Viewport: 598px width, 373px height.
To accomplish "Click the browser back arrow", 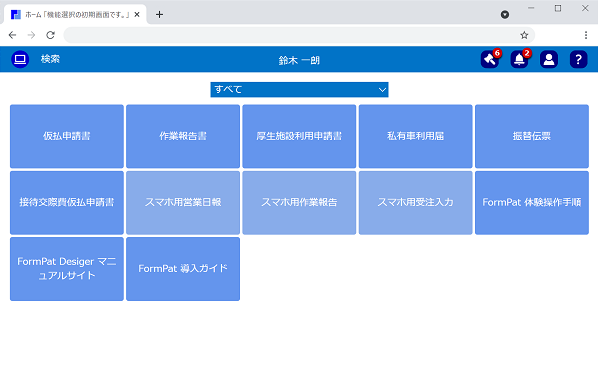I will [x=12, y=35].
